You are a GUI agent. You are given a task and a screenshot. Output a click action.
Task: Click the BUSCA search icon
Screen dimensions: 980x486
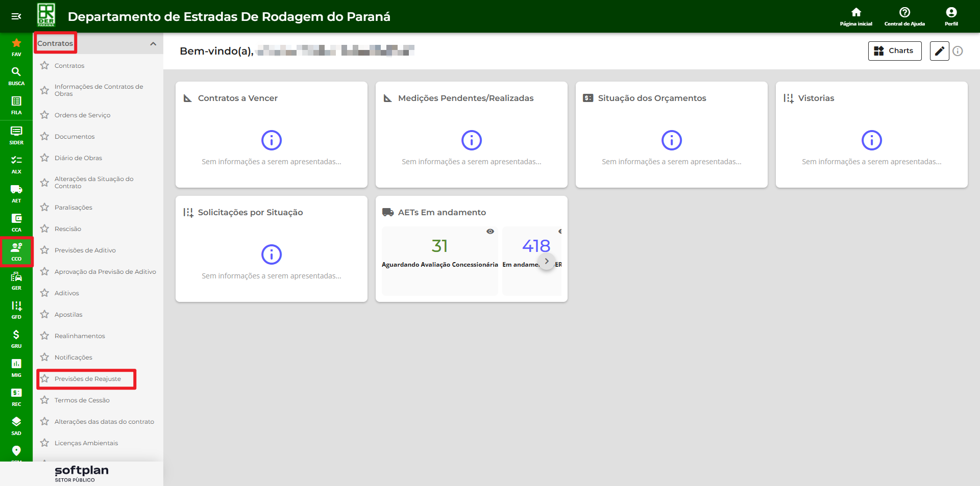pyautogui.click(x=16, y=75)
